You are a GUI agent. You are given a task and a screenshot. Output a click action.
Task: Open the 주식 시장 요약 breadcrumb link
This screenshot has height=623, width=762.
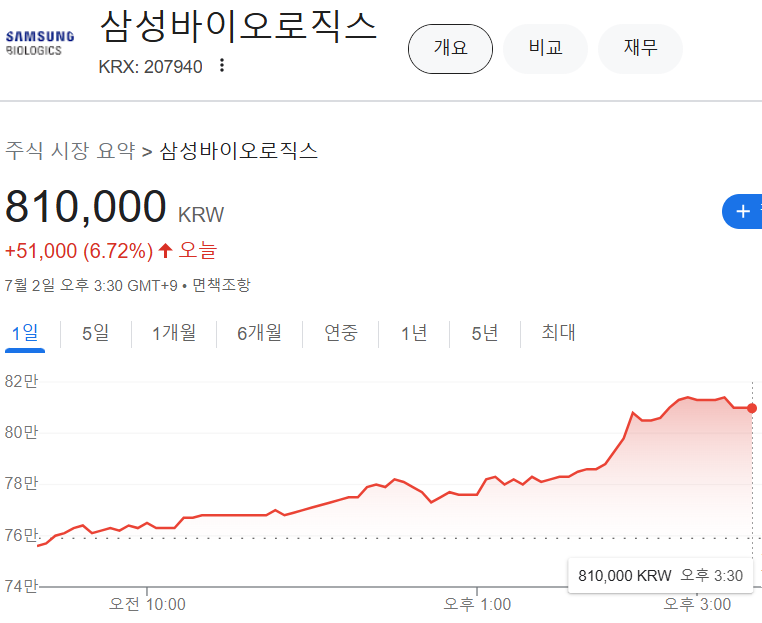pyautogui.click(x=70, y=151)
